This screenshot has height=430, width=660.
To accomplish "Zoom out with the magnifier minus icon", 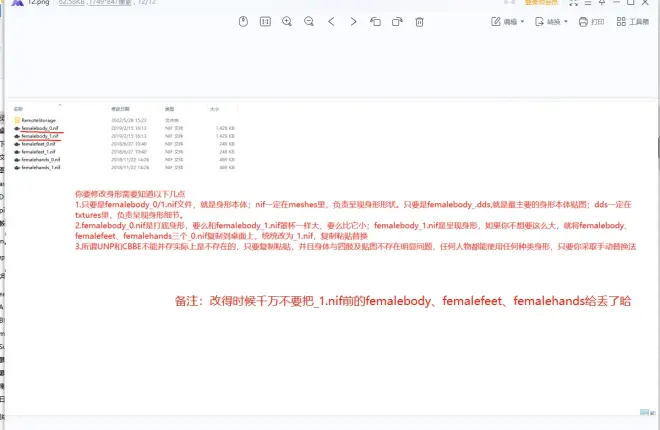I will (x=309, y=21).
